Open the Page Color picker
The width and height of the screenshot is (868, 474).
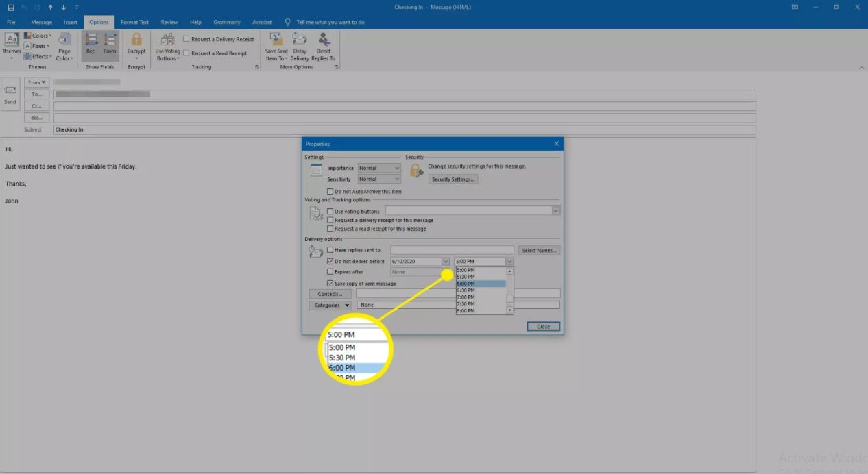click(x=64, y=47)
